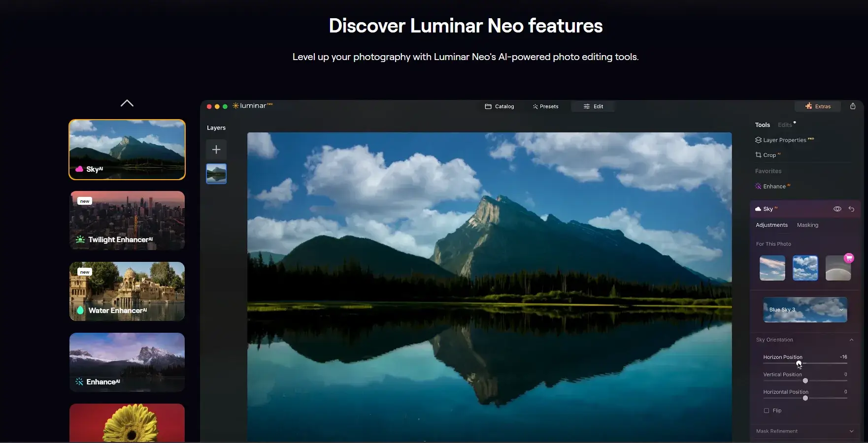Click the Sky tool reset arrow icon
The image size is (868, 443).
851,209
